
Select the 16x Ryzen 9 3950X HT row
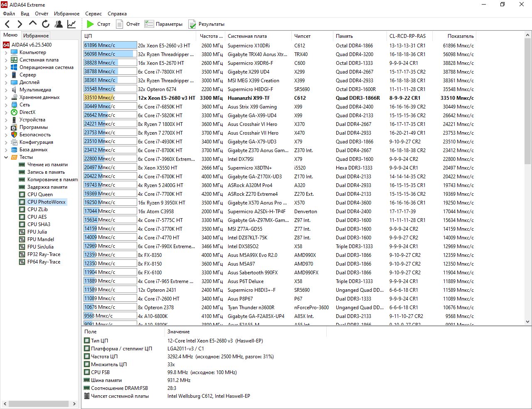(279, 203)
